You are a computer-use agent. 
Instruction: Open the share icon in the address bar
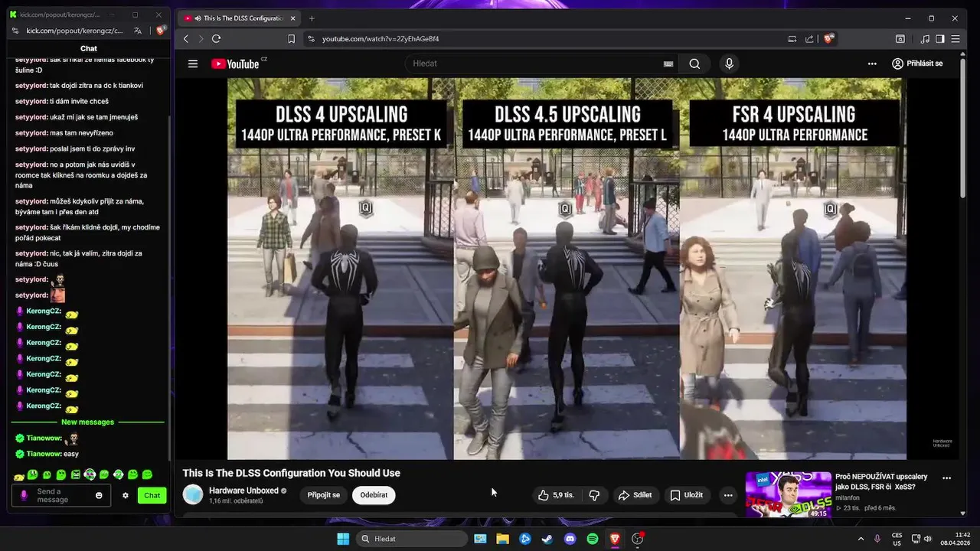point(810,38)
